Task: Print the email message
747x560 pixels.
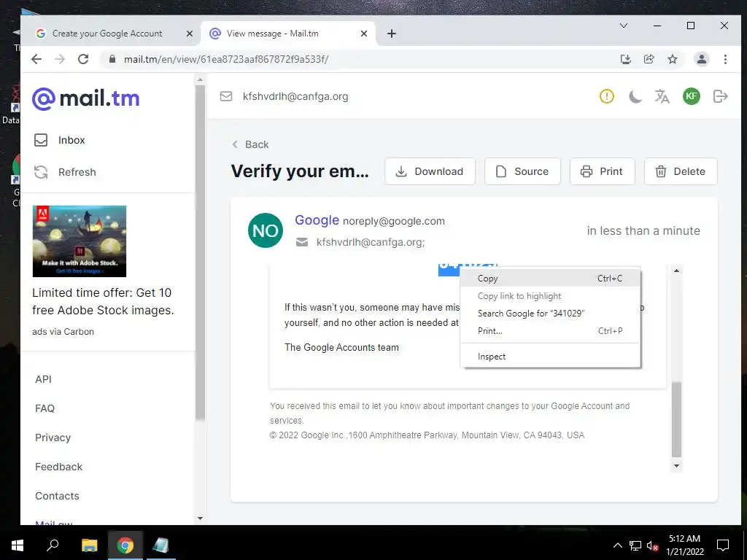Action: [x=602, y=171]
